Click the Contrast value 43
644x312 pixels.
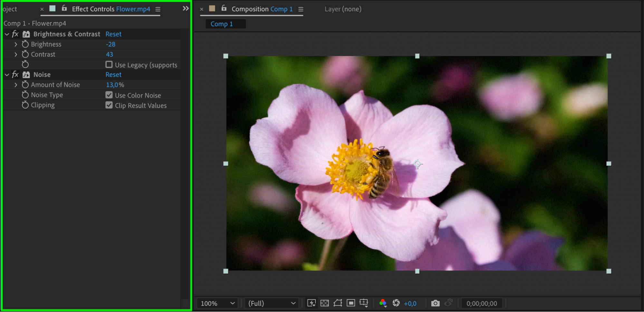tap(110, 54)
